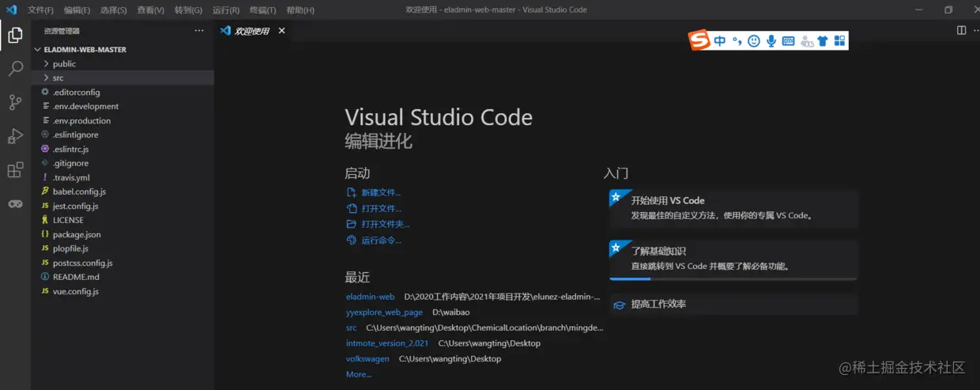This screenshot has height=390, width=980.
Task: Open .env.development file
Action: 122,107
